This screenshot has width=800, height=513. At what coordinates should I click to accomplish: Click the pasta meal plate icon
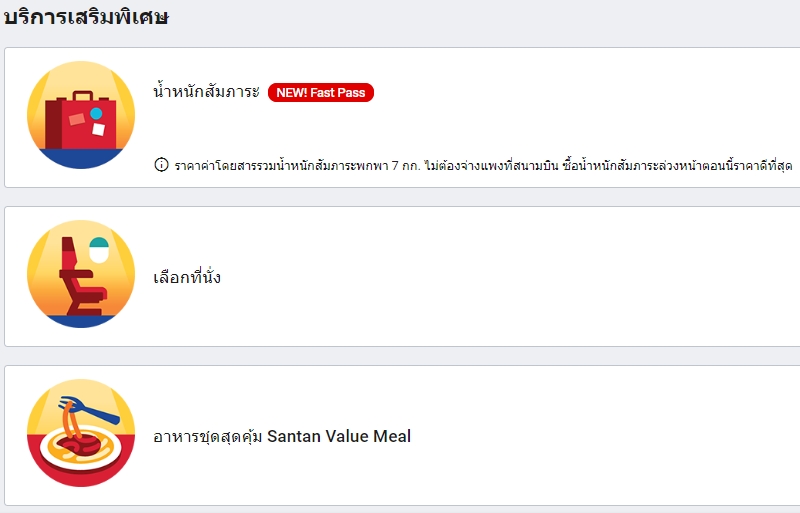[80, 433]
